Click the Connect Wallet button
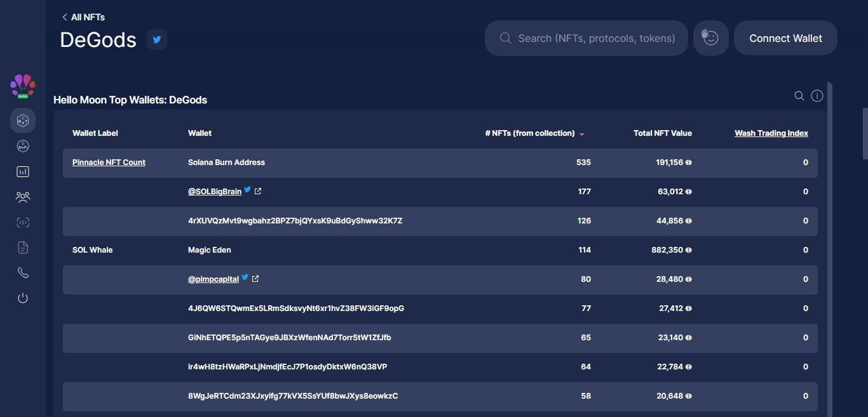868x417 pixels. pyautogui.click(x=785, y=38)
